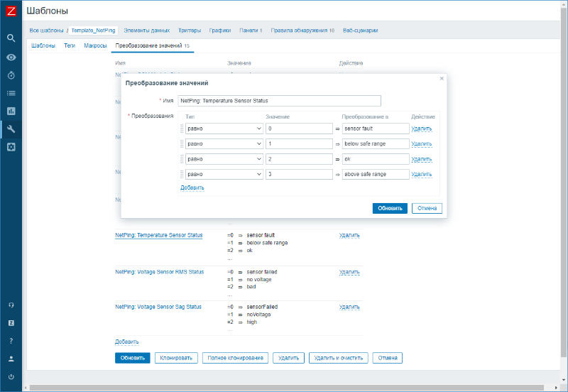Click the bottom Обновить button
This screenshot has height=392, width=568.
[133, 358]
